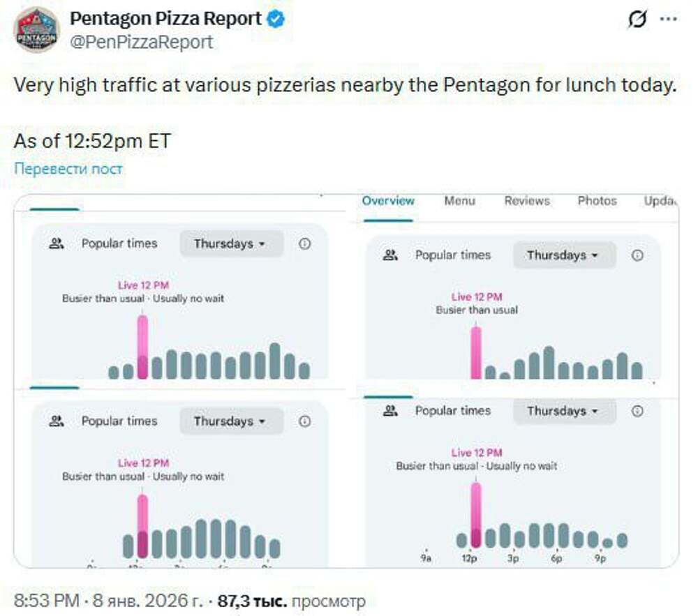Expand Thursdays day selector in bottom-left card
Image resolution: width=698 pixels, height=616 pixels.
click(230, 421)
